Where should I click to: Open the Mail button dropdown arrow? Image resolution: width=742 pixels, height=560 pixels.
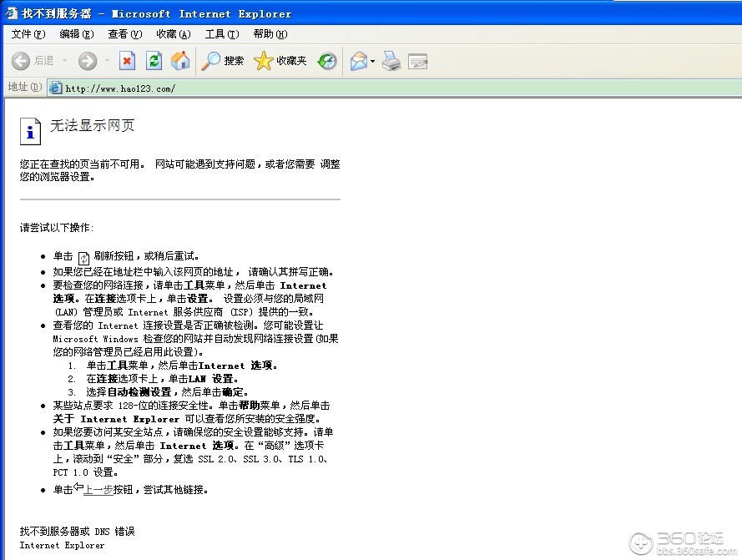pos(373,62)
